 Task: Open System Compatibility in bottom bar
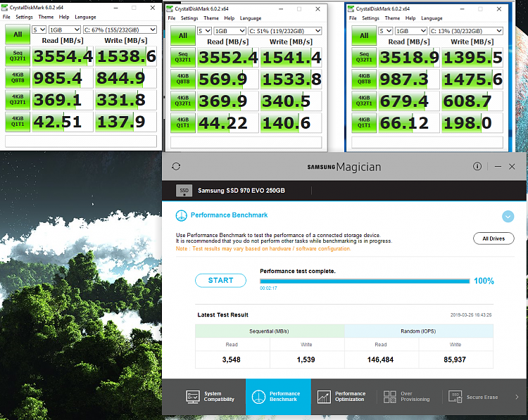(x=210, y=397)
